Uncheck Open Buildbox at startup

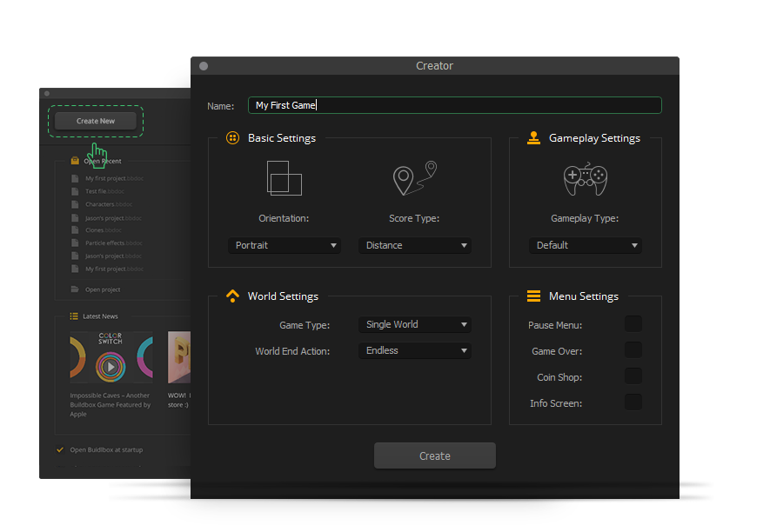click(x=60, y=449)
